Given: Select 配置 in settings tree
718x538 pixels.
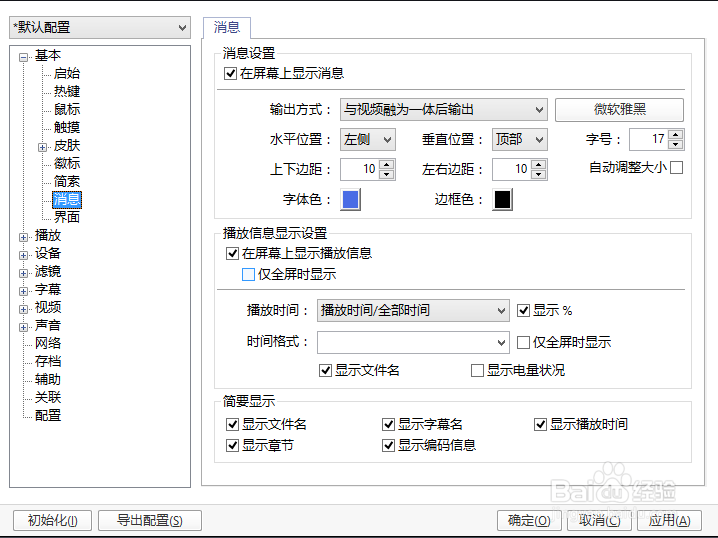Looking at the screenshot, I should (x=48, y=415).
